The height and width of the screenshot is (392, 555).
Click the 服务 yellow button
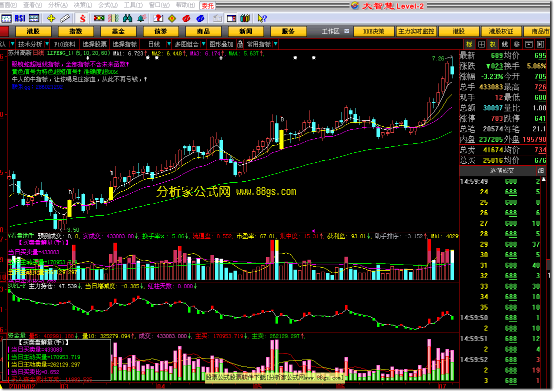tap(288, 31)
